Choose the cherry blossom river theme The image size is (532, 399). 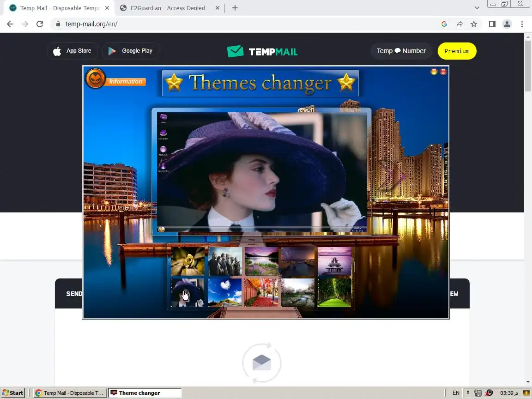point(298,293)
